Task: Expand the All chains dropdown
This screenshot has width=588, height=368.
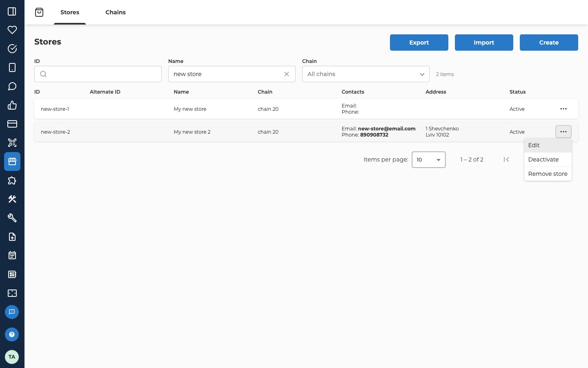Action: (366, 74)
